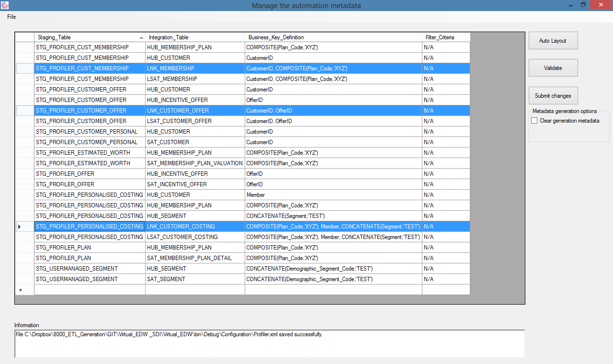Select the SAT_MEMBERSHIP_PLAN_VALUATION cell
The height and width of the screenshot is (364, 613).
point(195,163)
